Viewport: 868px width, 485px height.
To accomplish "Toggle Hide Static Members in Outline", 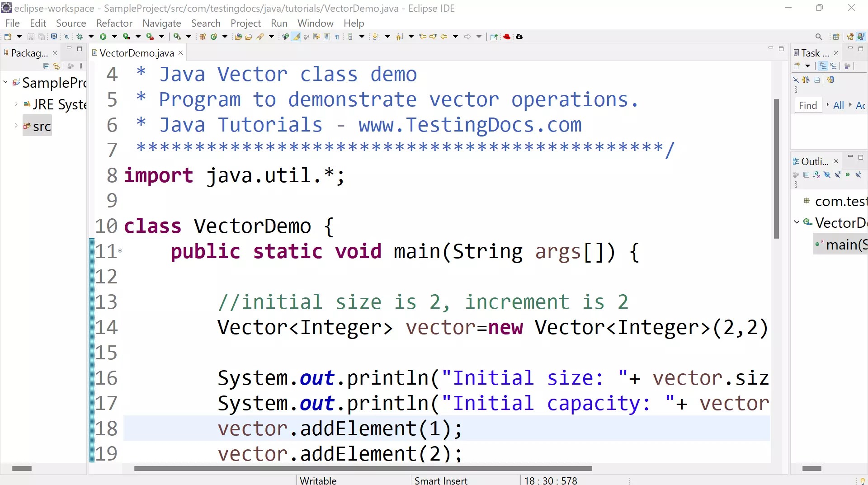I will tap(837, 174).
